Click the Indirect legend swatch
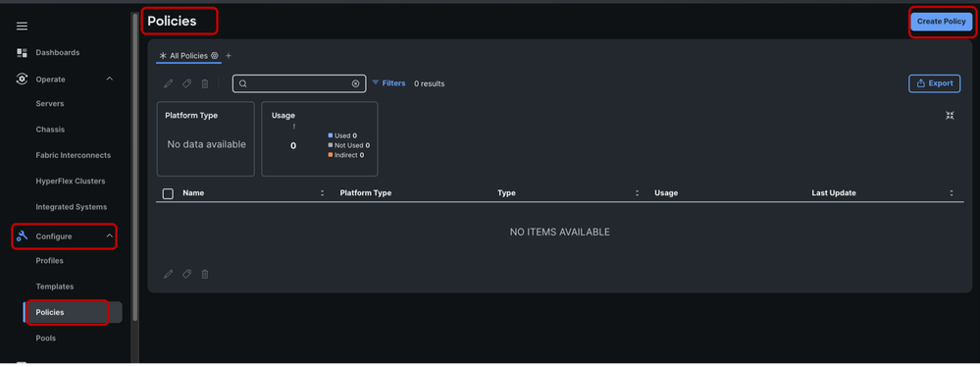Image resolution: width=980 pixels, height=367 pixels. [x=331, y=155]
